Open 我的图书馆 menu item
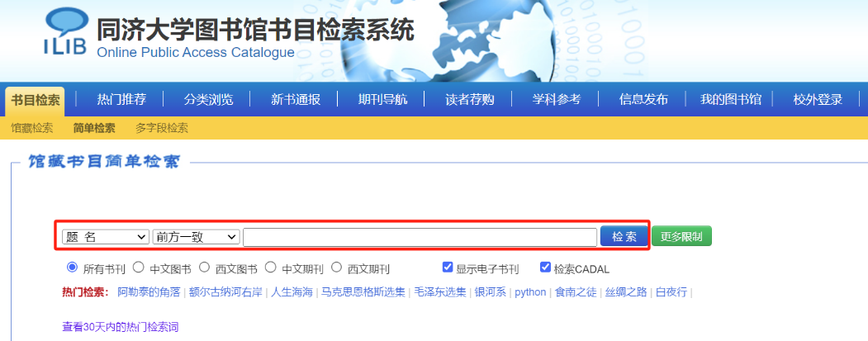The height and width of the screenshot is (341, 868). coord(730,100)
